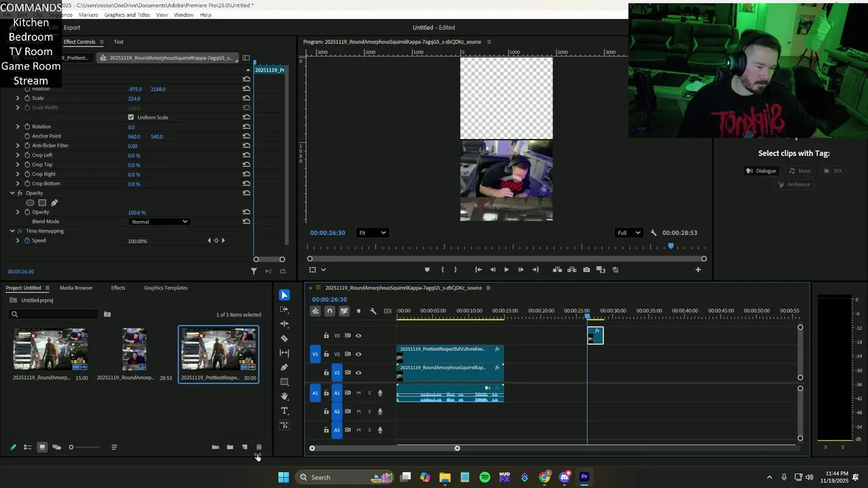Switch to the Text panel tab

[119, 42]
